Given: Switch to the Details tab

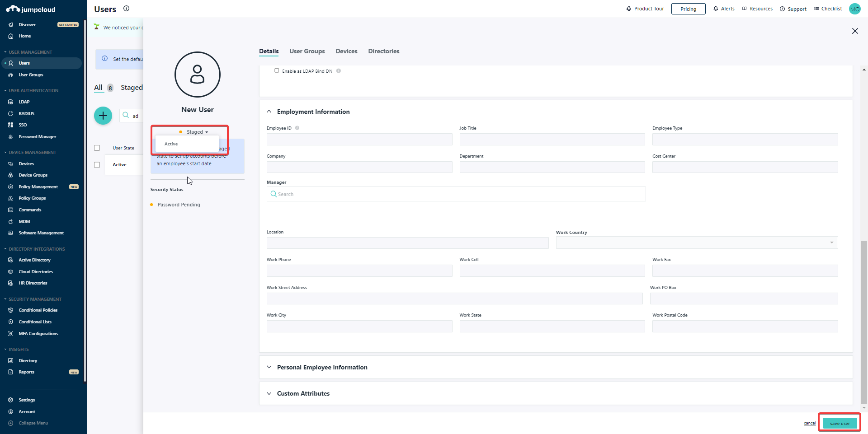Looking at the screenshot, I should 269,51.
